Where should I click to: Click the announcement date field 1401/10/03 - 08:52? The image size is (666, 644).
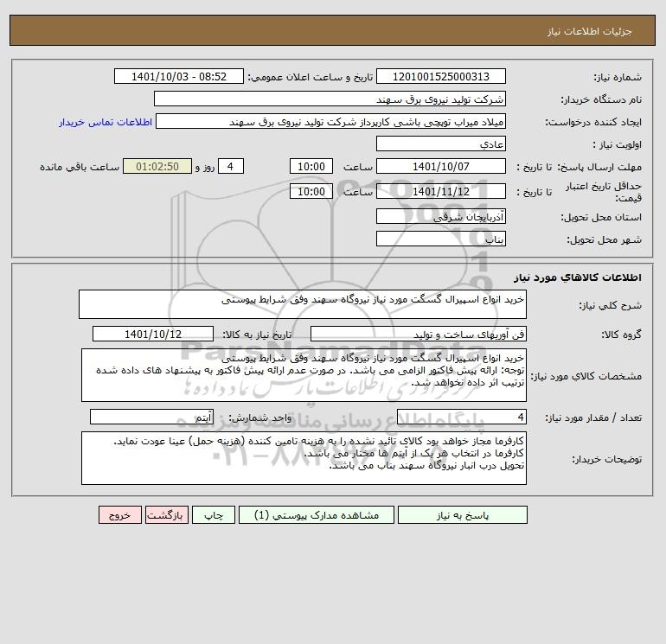(179, 76)
